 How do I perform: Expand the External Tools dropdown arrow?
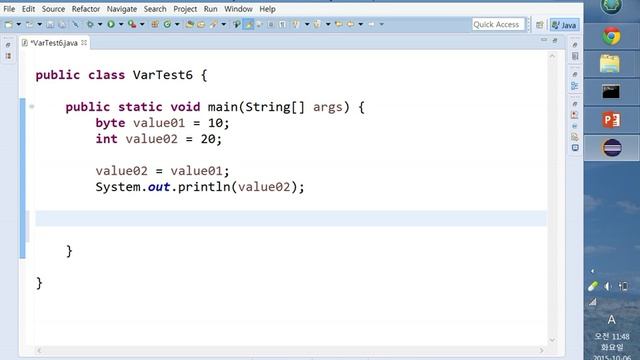tap(142, 24)
